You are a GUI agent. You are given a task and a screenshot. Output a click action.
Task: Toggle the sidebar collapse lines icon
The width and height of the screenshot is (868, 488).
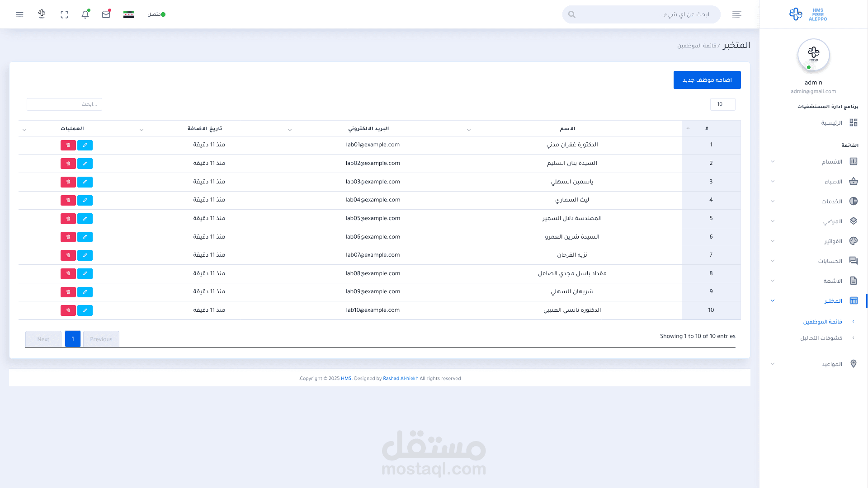736,14
